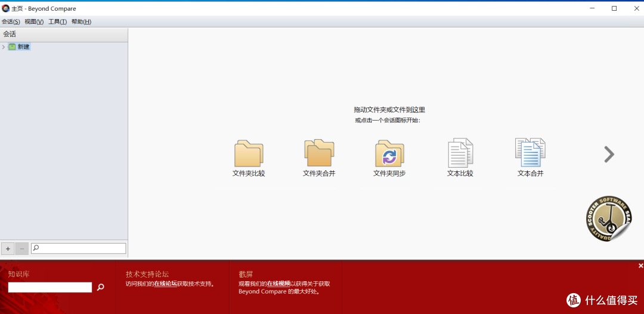
Task: Click the Scooter Software seal badge
Action: 609,218
